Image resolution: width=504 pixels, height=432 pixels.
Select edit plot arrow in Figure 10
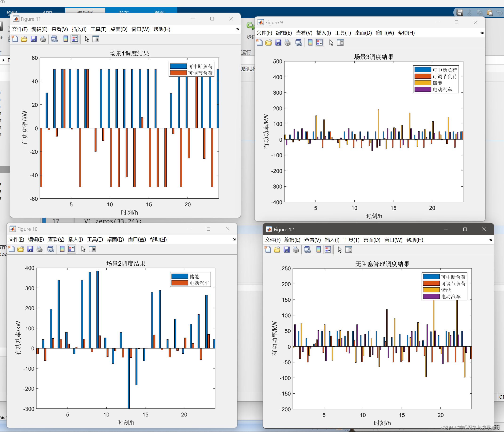(x=83, y=249)
